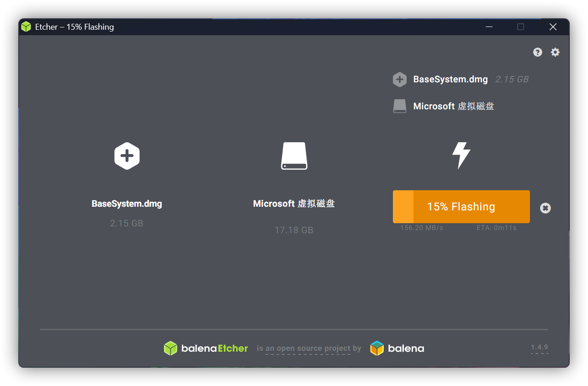Click the 2.15 GB size under the image name
The image size is (588, 386).
click(x=127, y=223)
